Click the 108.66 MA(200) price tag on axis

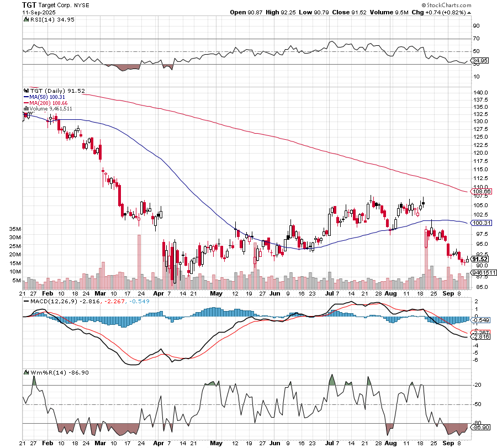click(482, 191)
